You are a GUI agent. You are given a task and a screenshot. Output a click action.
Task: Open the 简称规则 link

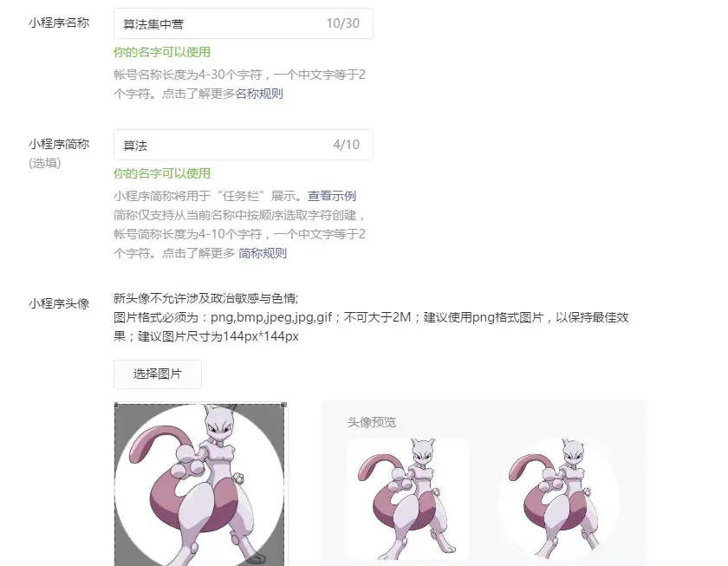tap(263, 253)
